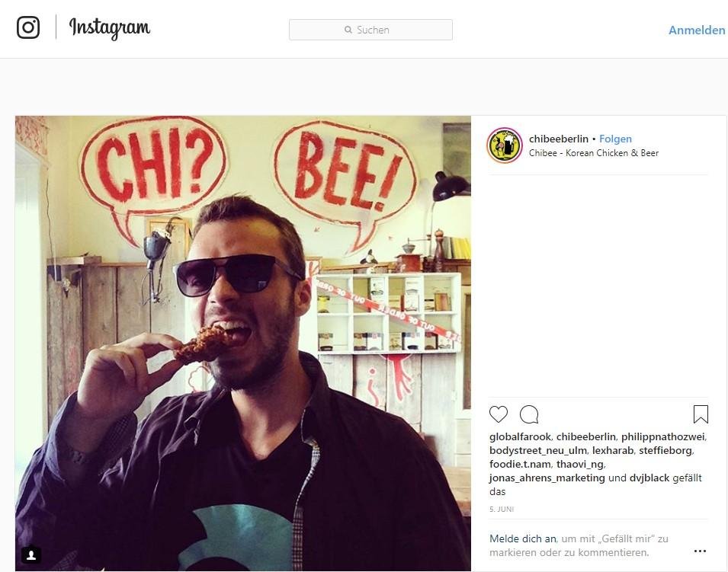This screenshot has width=728, height=572.
Task: Open chibeeberlin username in post header
Action: click(x=559, y=139)
